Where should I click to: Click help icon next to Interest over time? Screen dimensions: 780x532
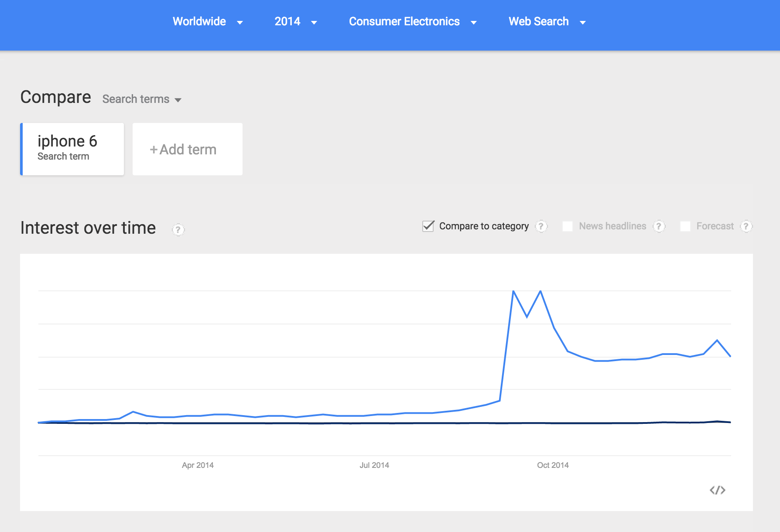point(178,230)
